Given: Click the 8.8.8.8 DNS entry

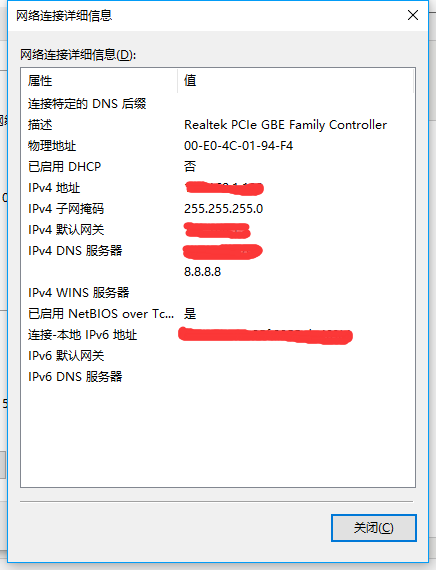Looking at the screenshot, I should (x=203, y=272).
